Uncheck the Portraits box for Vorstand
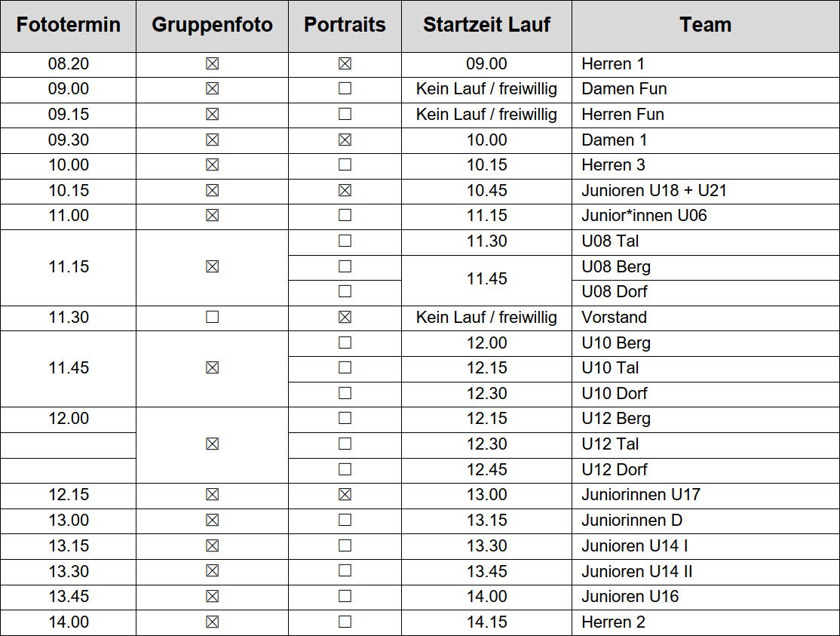 point(345,317)
